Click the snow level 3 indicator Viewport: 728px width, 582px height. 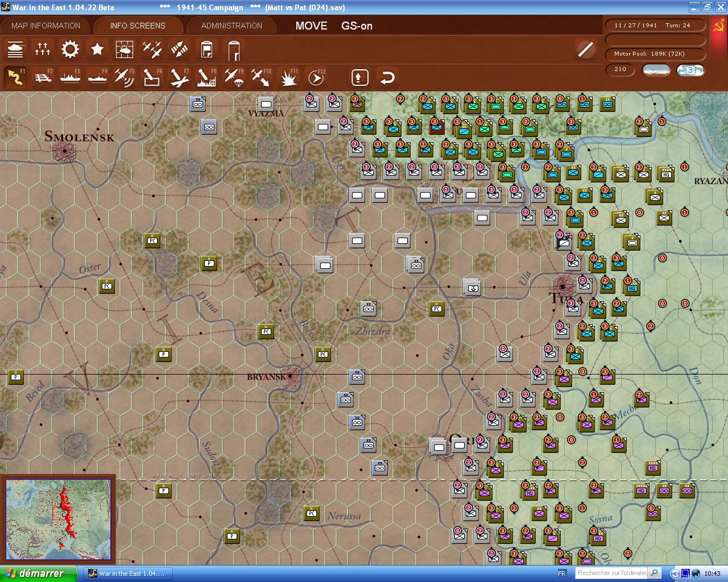tap(690, 70)
